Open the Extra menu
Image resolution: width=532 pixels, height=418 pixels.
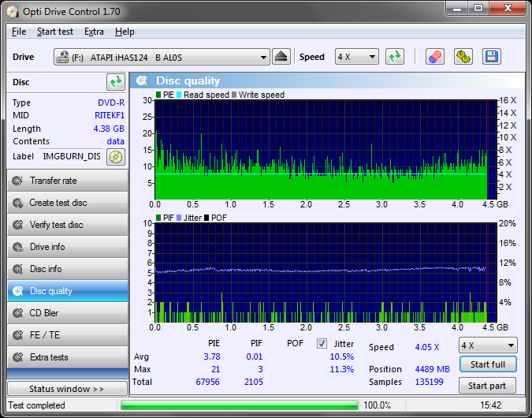pos(94,32)
